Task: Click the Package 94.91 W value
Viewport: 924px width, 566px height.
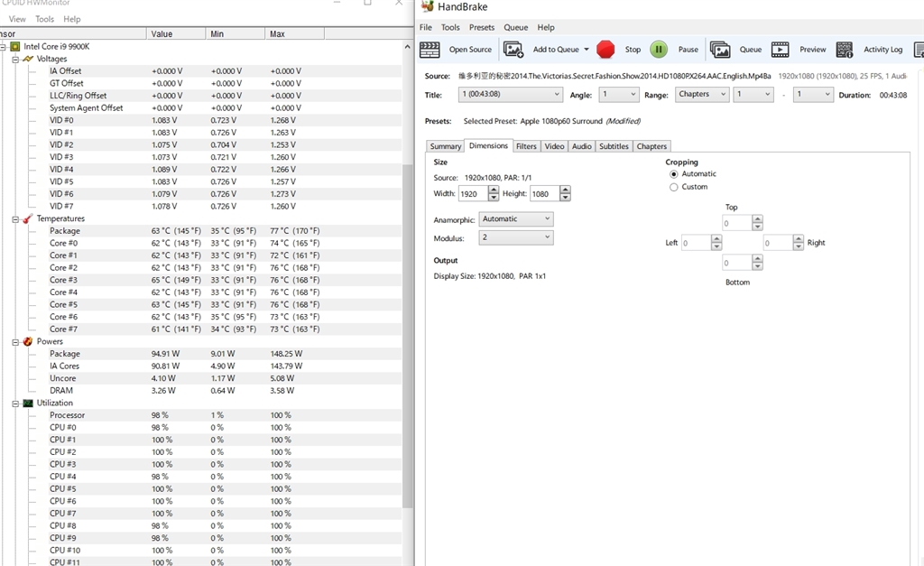Action: (166, 354)
